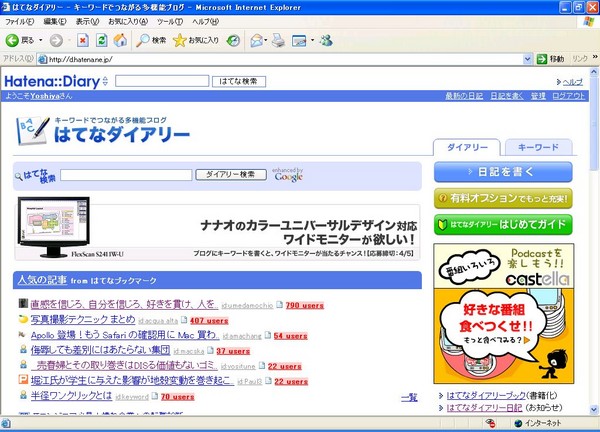Image resolution: width=600 pixels, height=432 pixels.
Task: Switch to the キーワード tab
Action: [x=538, y=147]
